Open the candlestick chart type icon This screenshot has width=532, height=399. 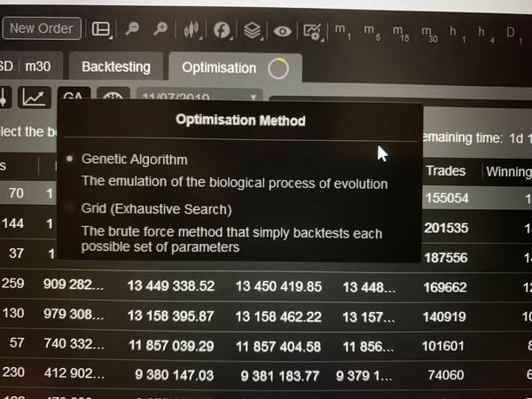pos(191,29)
